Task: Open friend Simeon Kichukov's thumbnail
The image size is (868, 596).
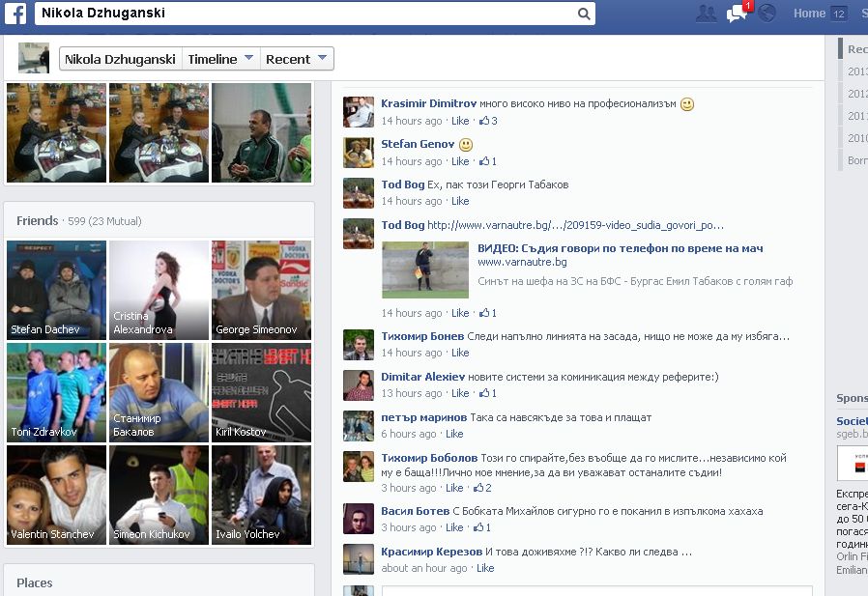Action: click(x=159, y=495)
